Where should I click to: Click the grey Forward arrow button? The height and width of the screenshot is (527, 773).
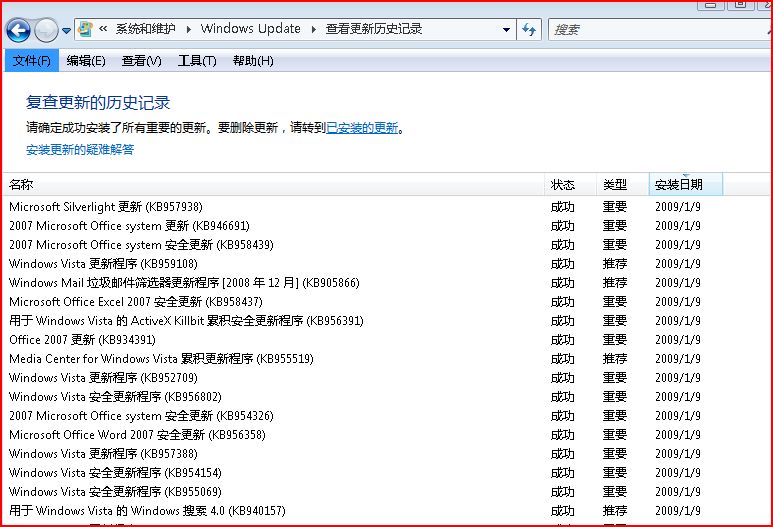(46, 31)
